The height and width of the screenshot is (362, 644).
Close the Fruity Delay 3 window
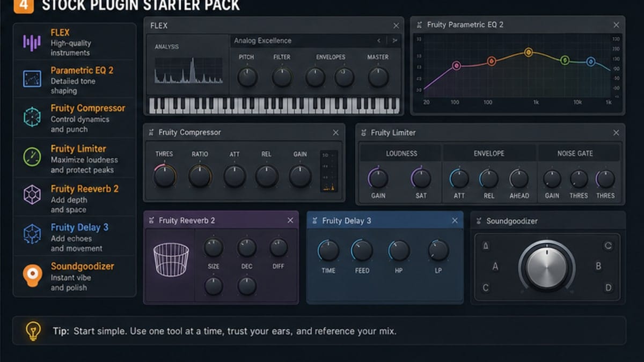[x=455, y=220]
